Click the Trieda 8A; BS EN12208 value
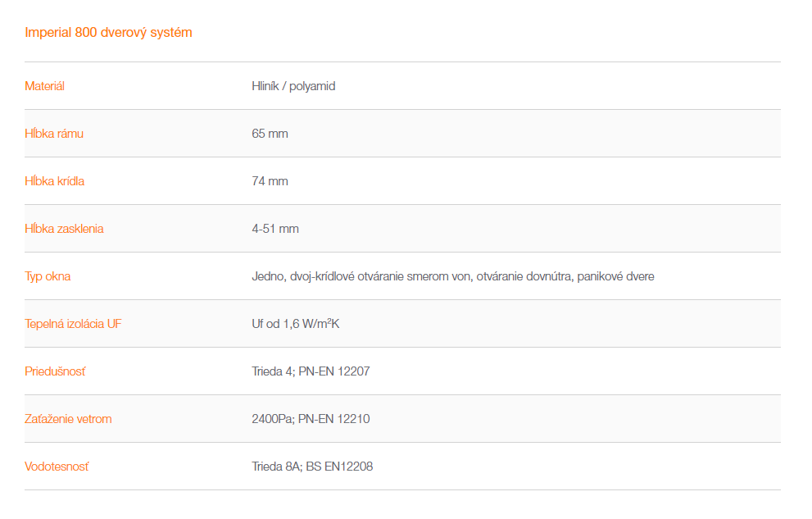Screen dimensions: 812x519 point(312,467)
